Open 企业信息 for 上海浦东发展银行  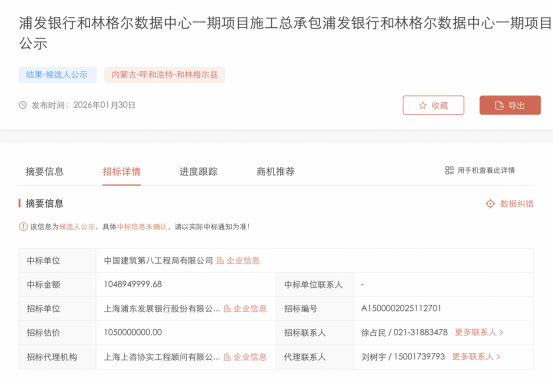[x=250, y=308]
